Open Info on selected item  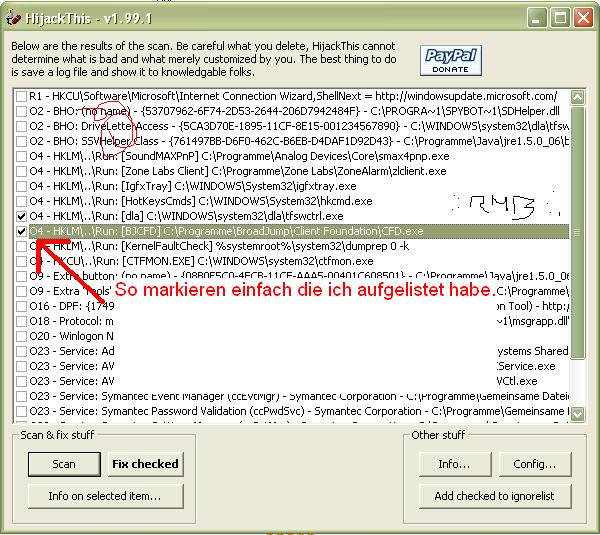105,496
